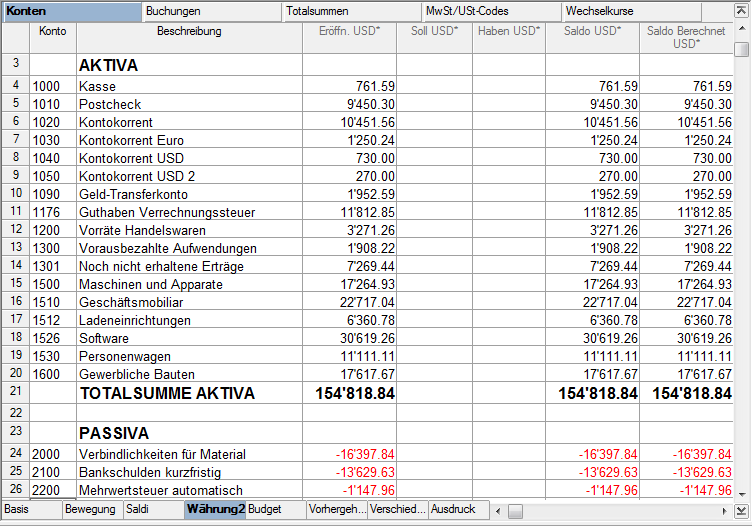The width and height of the screenshot is (752, 526).
Task: Click empty Haben cell for Software row
Action: [509, 338]
